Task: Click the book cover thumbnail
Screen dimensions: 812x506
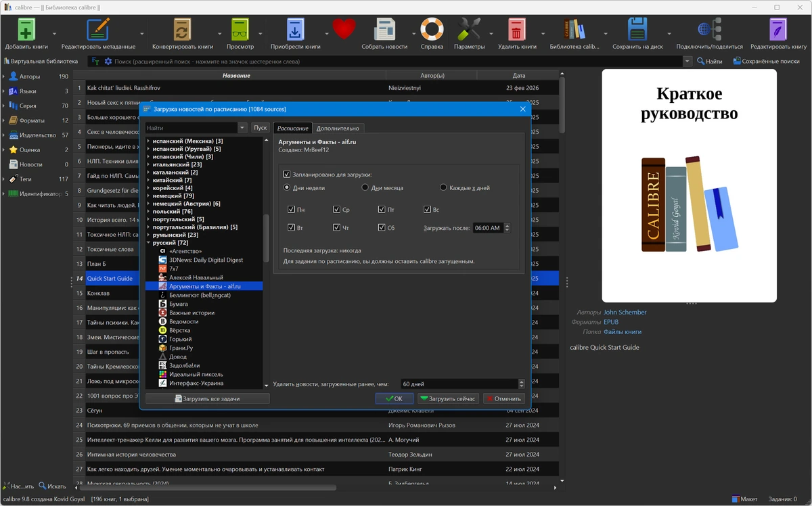Action: pos(689,185)
